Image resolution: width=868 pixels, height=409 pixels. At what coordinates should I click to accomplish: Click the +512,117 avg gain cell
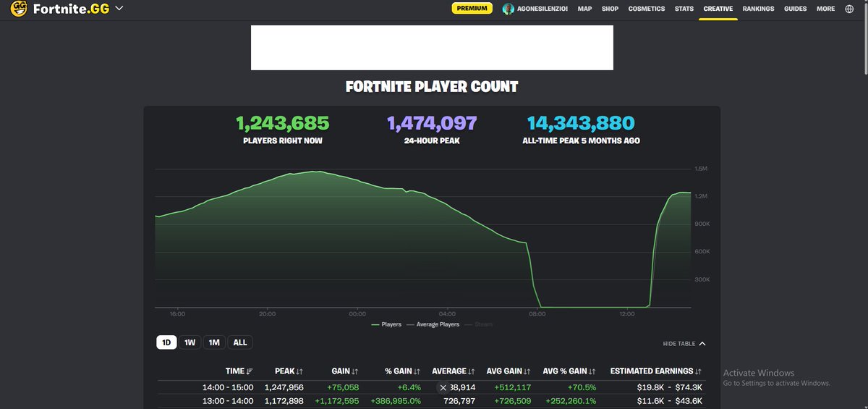point(513,387)
